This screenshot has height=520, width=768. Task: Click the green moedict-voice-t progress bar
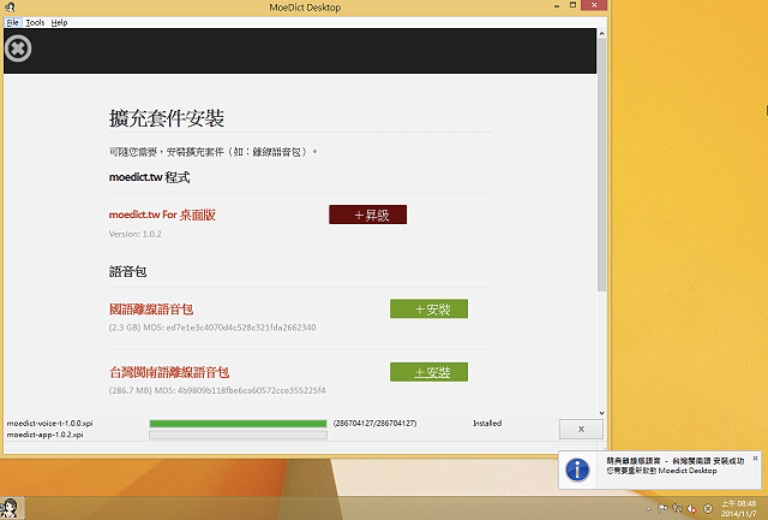click(x=238, y=424)
